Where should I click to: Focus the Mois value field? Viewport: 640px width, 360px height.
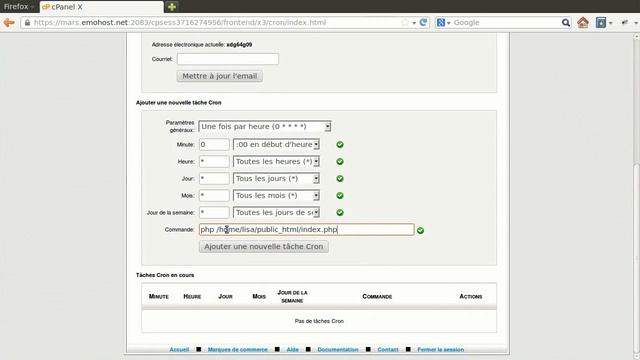[214, 196]
